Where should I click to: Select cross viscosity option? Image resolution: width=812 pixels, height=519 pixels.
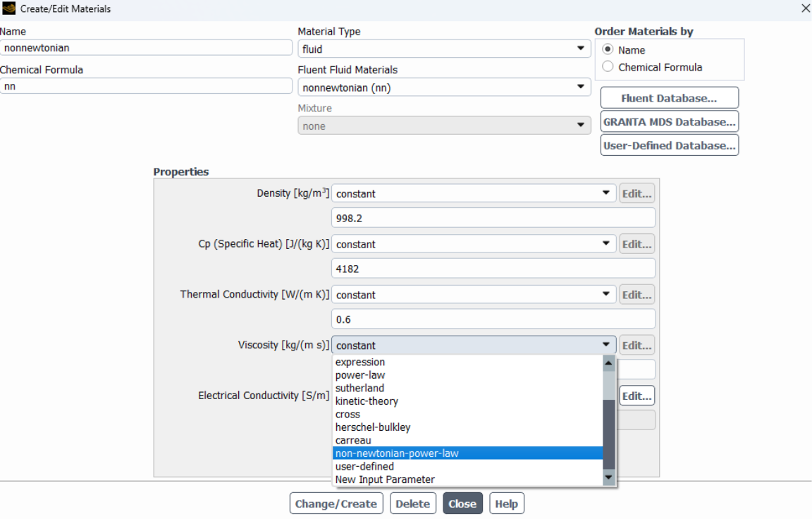(x=347, y=415)
